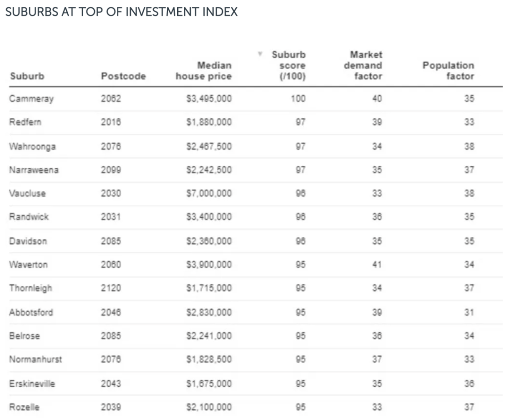Sort by the Postcode column header
The image size is (505, 420).
tap(123, 76)
